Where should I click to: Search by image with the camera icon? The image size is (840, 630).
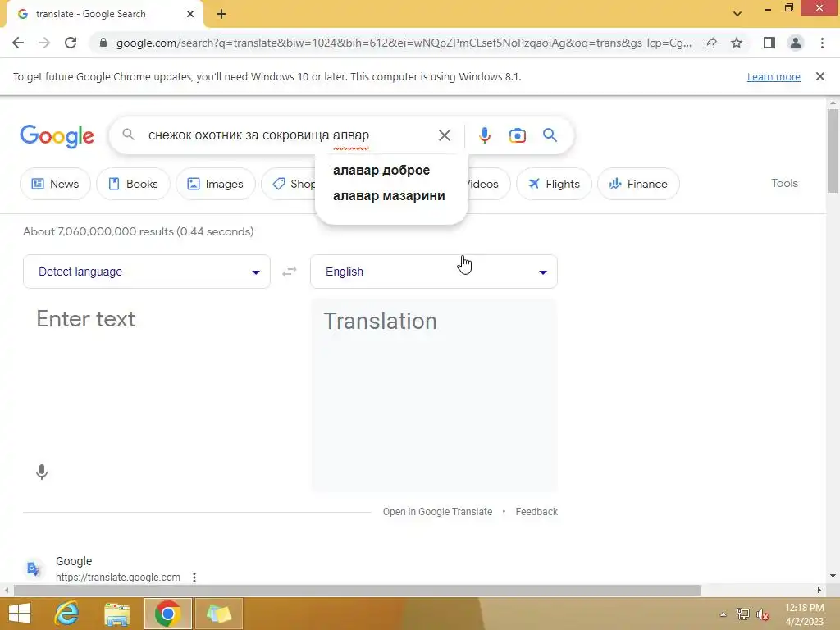click(517, 135)
